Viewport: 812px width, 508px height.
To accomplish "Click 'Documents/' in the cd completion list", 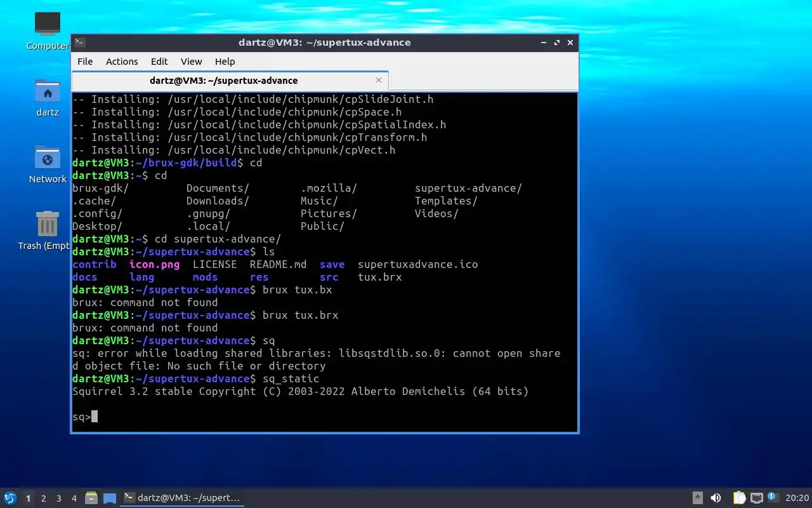I will tap(218, 189).
